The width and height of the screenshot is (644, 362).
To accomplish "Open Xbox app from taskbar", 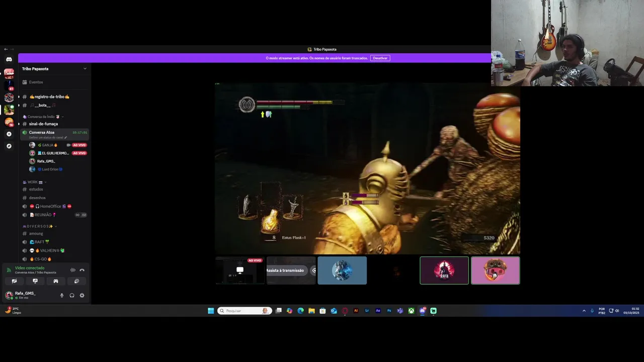I will coord(411,311).
